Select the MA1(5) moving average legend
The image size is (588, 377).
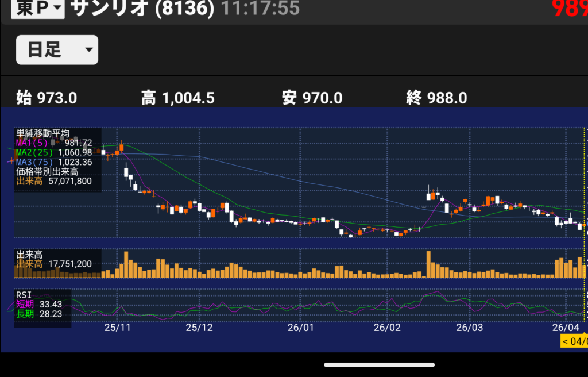(53, 143)
